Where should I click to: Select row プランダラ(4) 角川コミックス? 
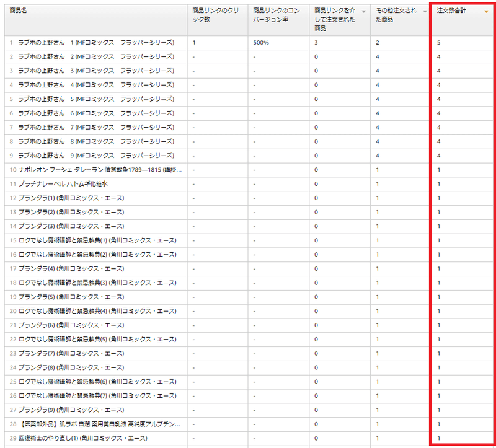pyautogui.click(x=249, y=269)
